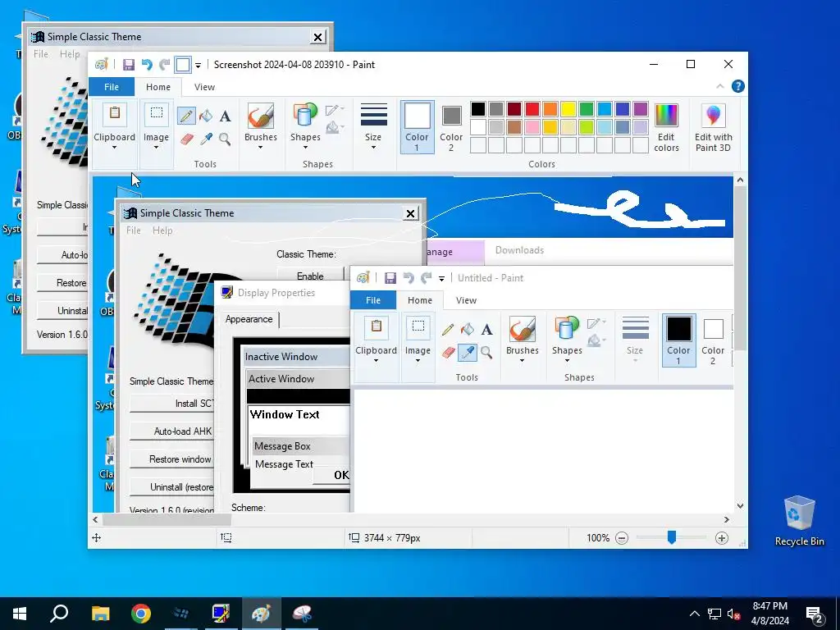
Task: Pick the red color swatch in the Colors palette
Action: coord(532,109)
